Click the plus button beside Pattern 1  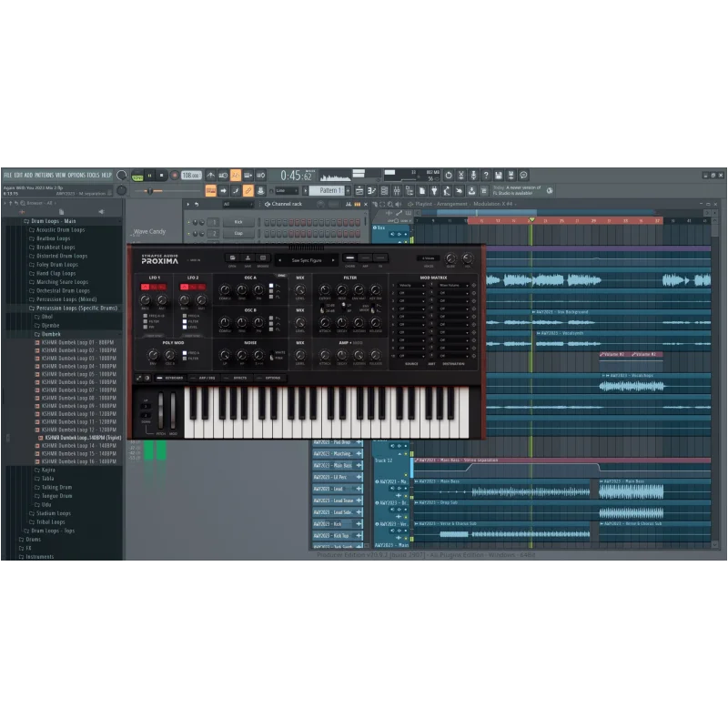[348, 191]
